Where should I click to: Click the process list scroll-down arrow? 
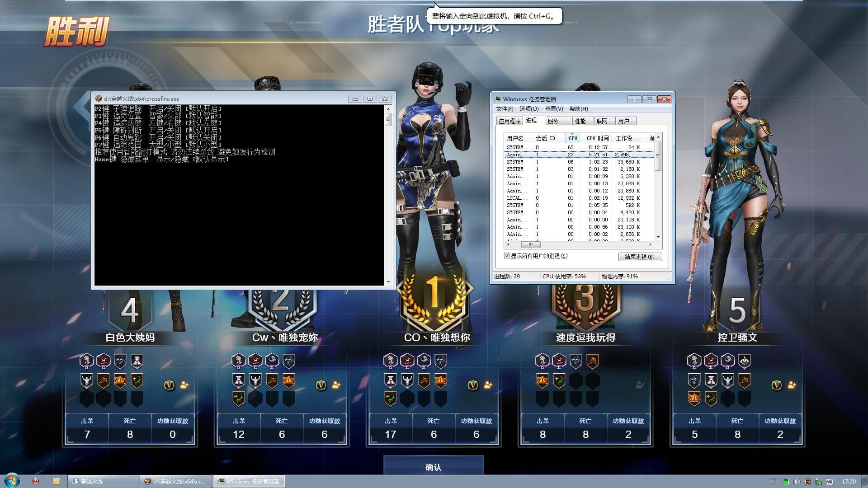click(x=658, y=237)
